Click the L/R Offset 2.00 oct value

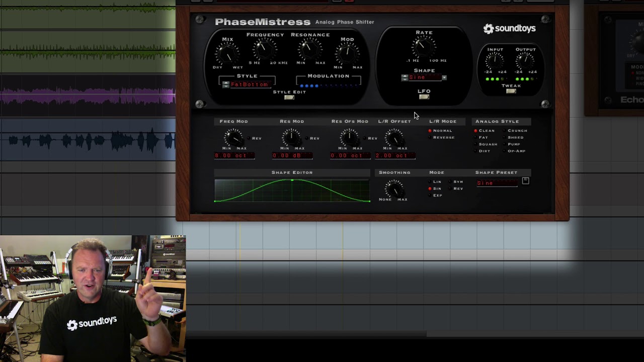coord(395,156)
